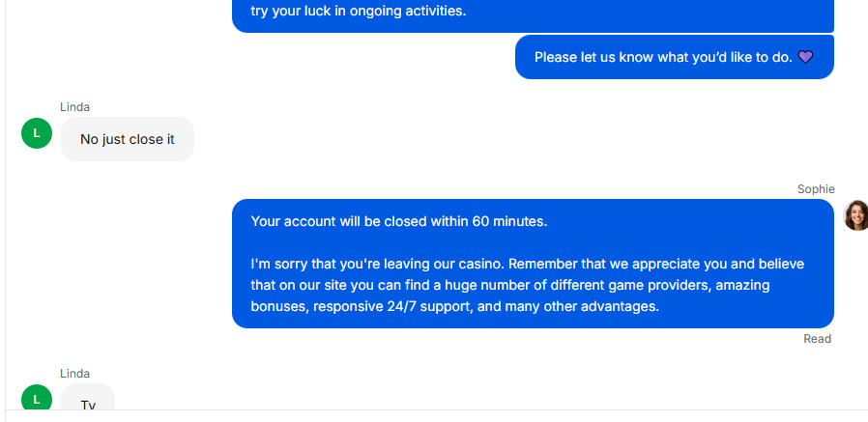The width and height of the screenshot is (868, 422).
Task: Select the "No just close it" message bubble
Action: coord(128,139)
